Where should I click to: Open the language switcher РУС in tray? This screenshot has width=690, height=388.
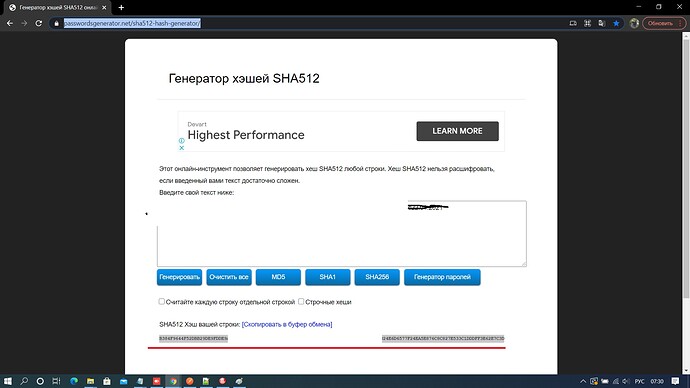(639, 381)
